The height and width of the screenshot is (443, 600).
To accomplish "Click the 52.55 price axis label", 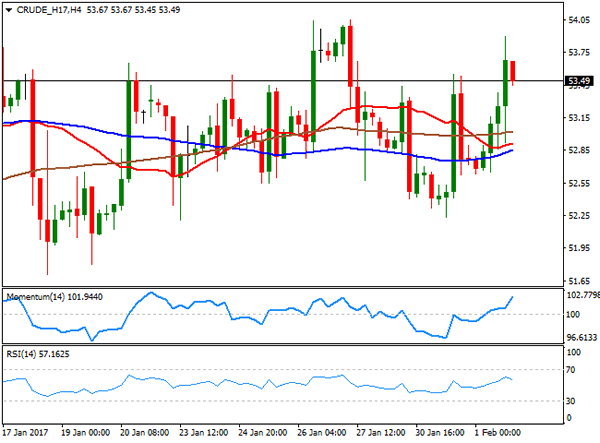I will click(x=579, y=183).
